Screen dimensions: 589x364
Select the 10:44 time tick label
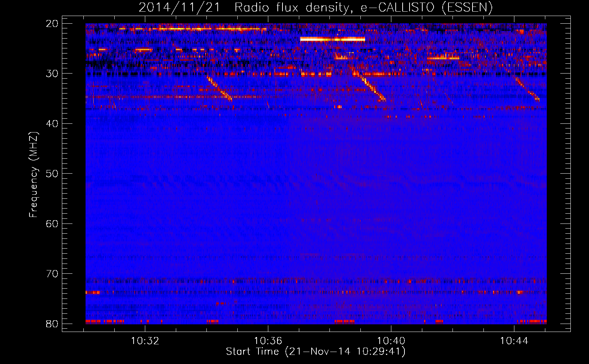[514, 341]
